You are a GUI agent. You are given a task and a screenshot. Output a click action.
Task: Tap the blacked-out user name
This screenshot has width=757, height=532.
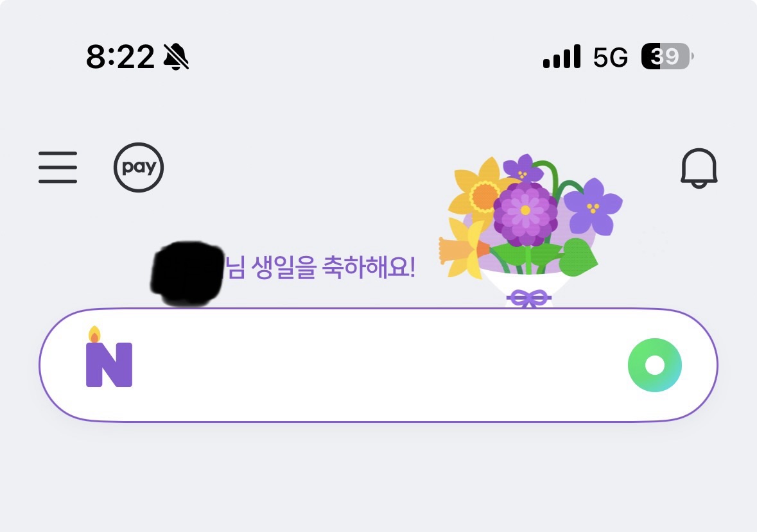pyautogui.click(x=187, y=273)
